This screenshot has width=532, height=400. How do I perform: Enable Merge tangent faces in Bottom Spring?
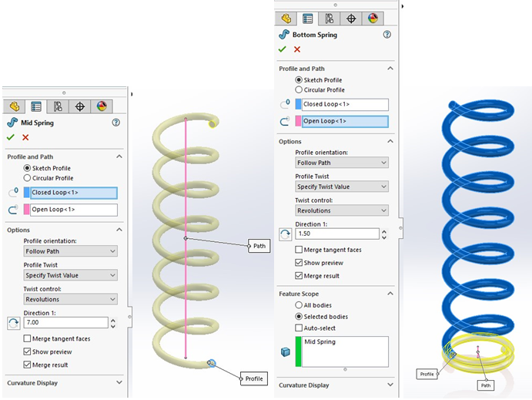coord(299,250)
